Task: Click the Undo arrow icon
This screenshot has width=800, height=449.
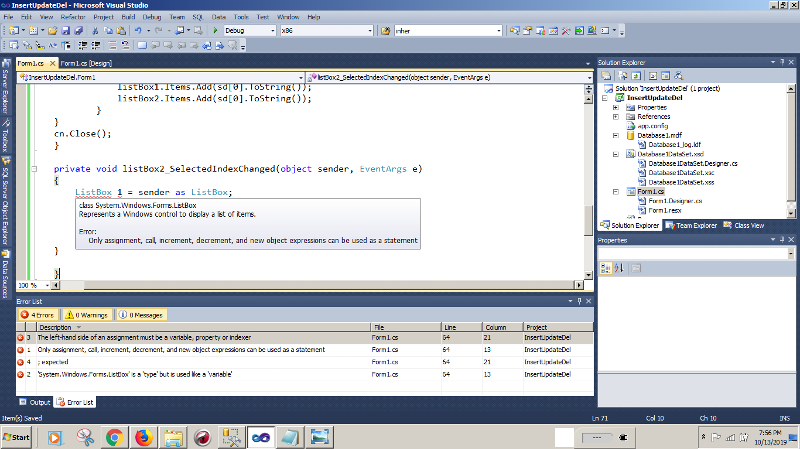Action: pyautogui.click(x=138, y=31)
